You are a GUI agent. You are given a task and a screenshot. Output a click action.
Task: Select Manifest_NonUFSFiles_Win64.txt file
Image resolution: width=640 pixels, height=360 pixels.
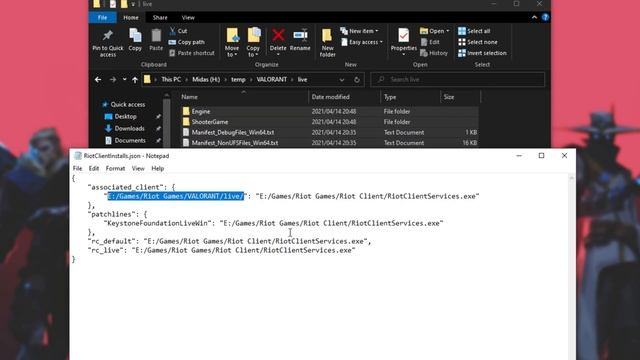[235, 143]
